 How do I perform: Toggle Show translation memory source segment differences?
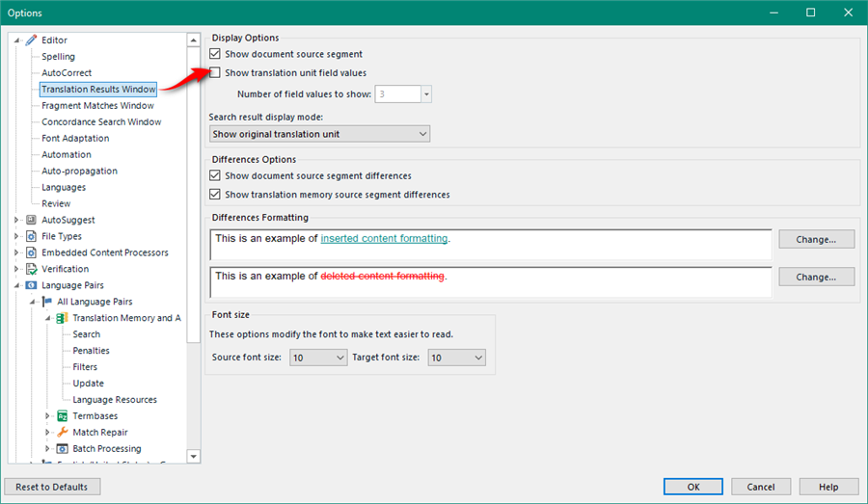point(215,195)
